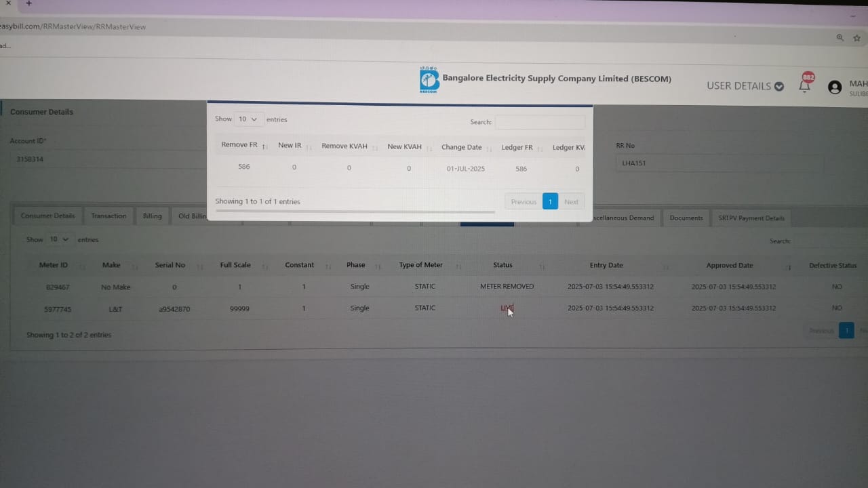Image resolution: width=868 pixels, height=488 pixels.
Task: Click the zoom magnifier icon in address bar
Action: pos(840,38)
